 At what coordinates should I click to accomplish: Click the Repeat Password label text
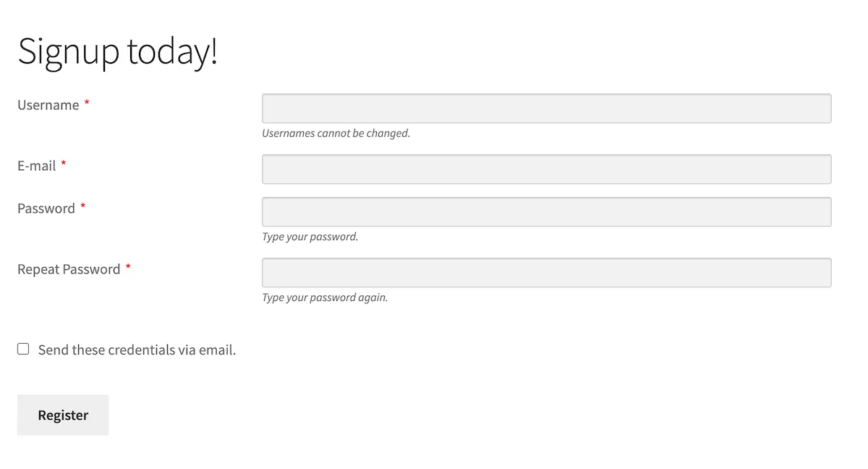(x=69, y=269)
